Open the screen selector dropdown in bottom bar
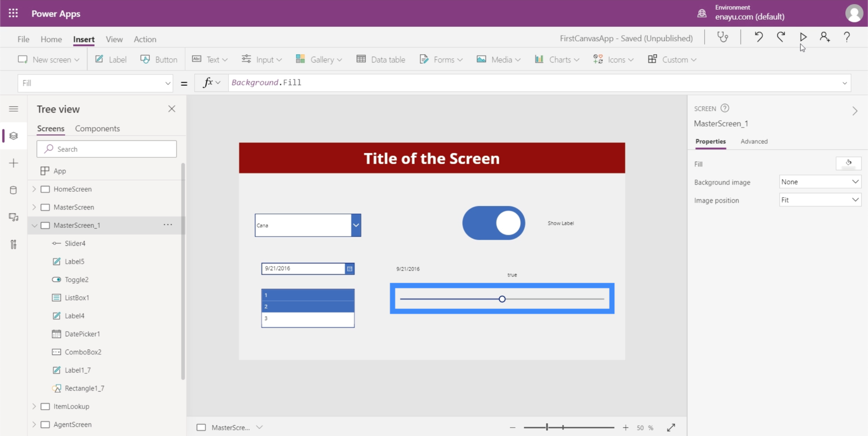This screenshot has width=868, height=436. click(259, 427)
